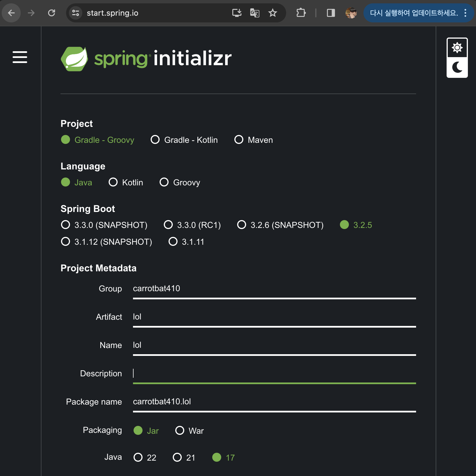
Task: Switch to light theme sun icon
Action: coord(457,48)
